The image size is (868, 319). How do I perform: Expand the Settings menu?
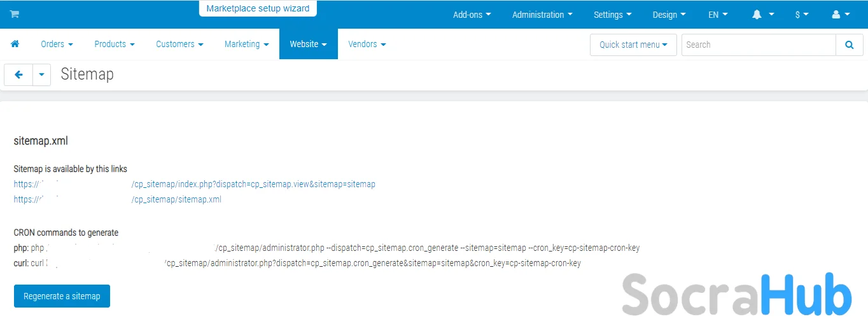point(612,15)
